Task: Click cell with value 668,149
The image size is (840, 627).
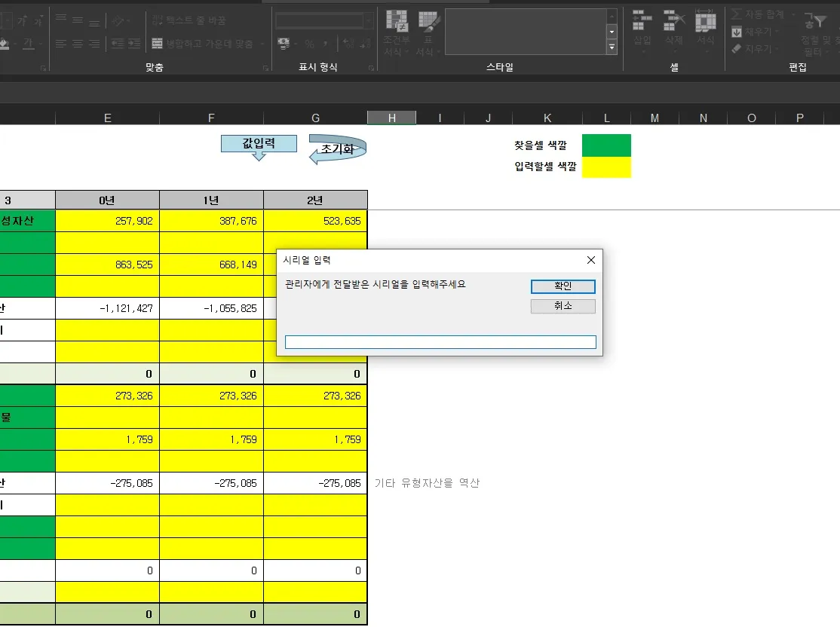Action: (211, 265)
